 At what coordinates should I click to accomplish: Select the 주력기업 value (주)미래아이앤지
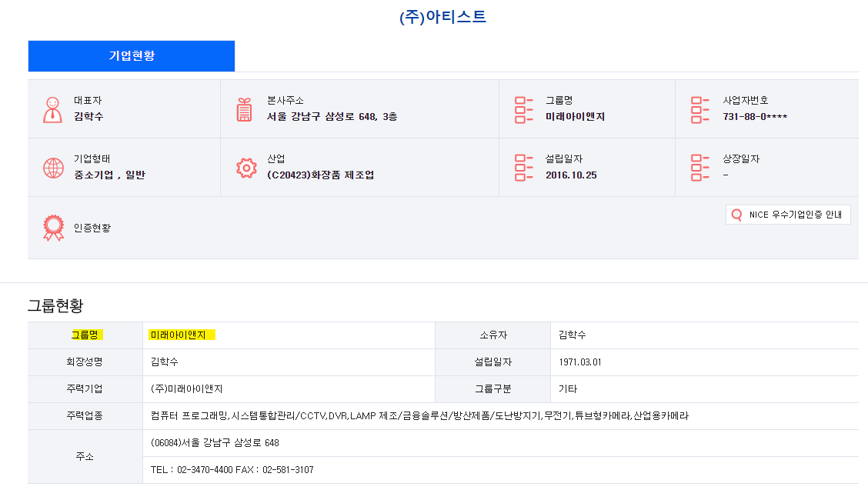click(184, 388)
